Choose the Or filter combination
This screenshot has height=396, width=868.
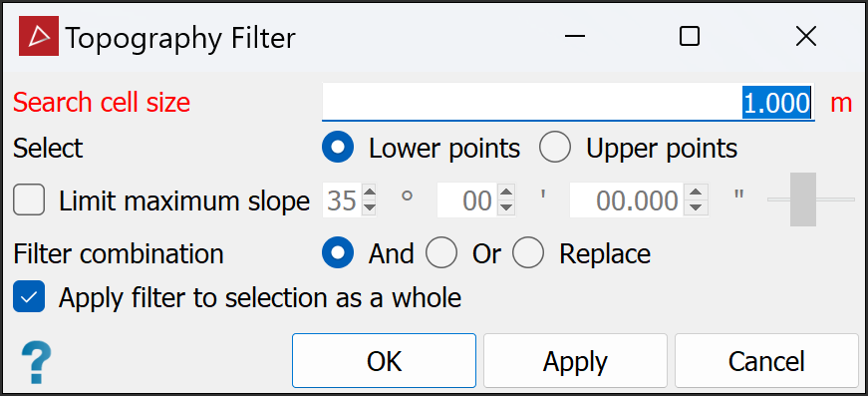tap(441, 253)
